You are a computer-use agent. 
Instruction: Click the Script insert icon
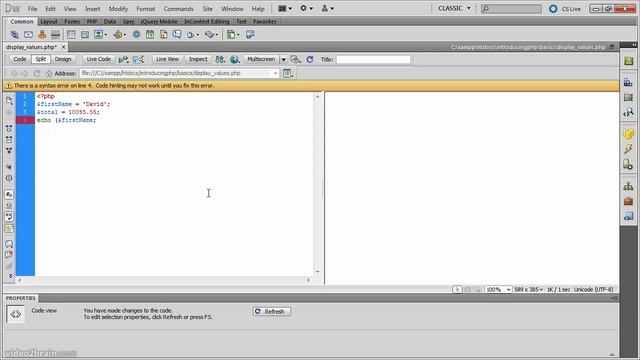click(211, 35)
